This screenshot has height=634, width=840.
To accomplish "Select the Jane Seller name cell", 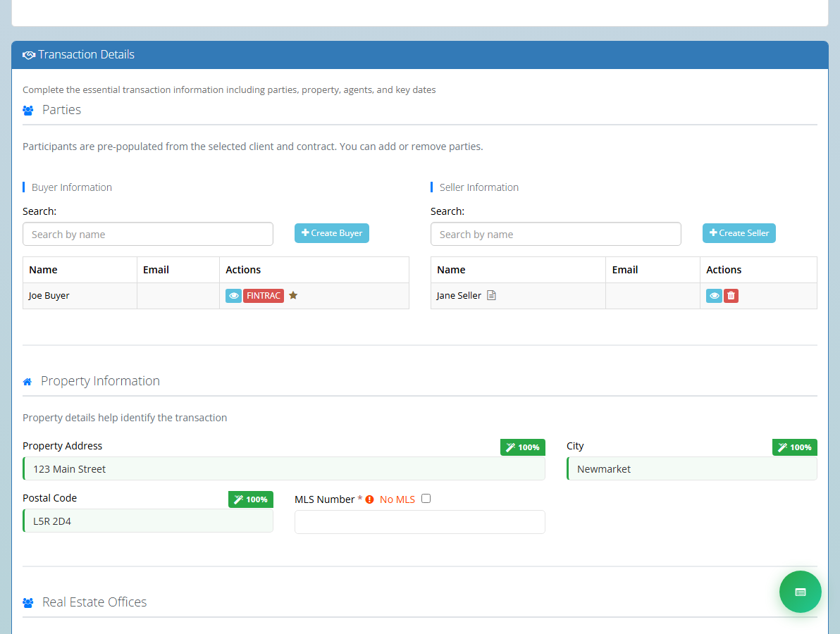I will (518, 296).
